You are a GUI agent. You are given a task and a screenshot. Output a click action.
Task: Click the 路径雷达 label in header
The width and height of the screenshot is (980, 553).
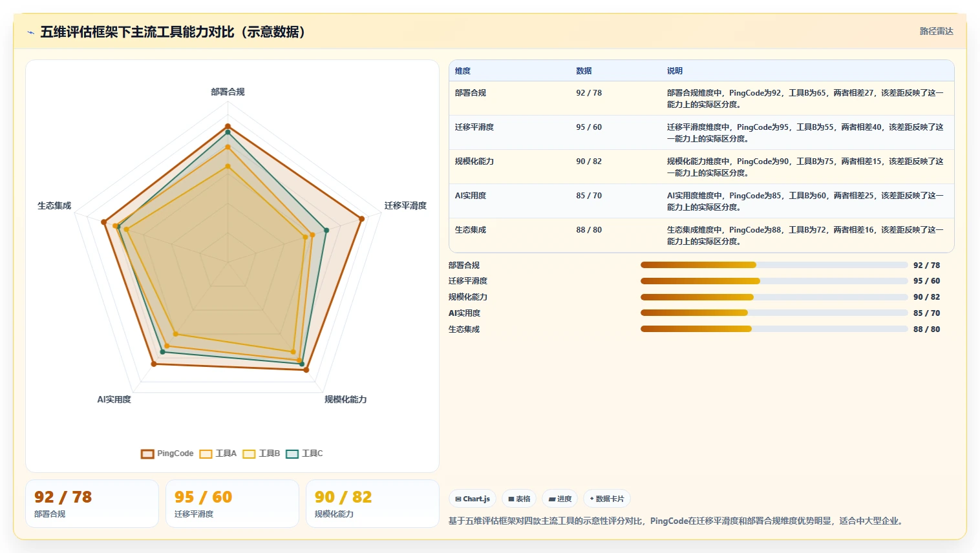click(x=937, y=31)
